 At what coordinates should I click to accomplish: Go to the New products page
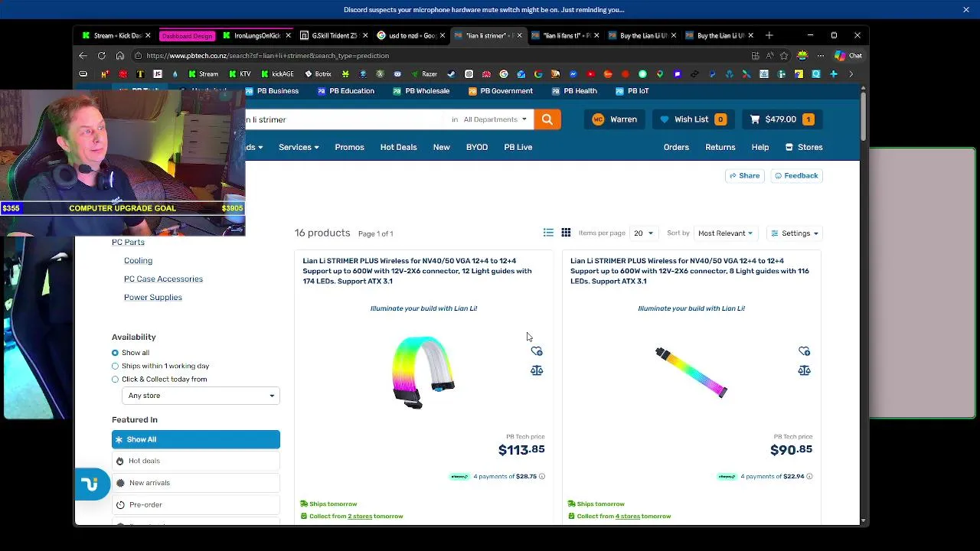click(x=441, y=147)
